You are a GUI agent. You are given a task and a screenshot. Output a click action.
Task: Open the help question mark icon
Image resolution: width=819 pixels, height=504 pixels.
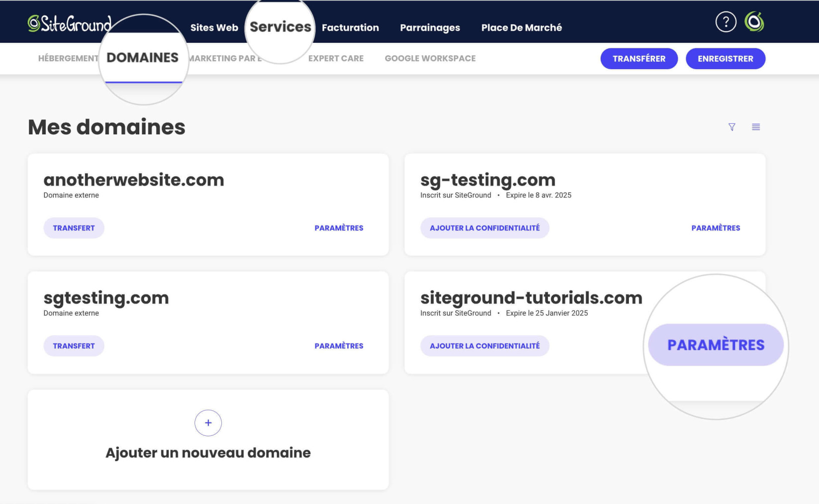tap(725, 22)
